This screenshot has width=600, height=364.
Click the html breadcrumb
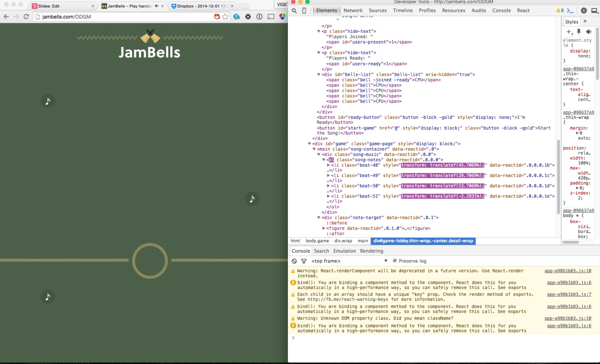(296, 241)
